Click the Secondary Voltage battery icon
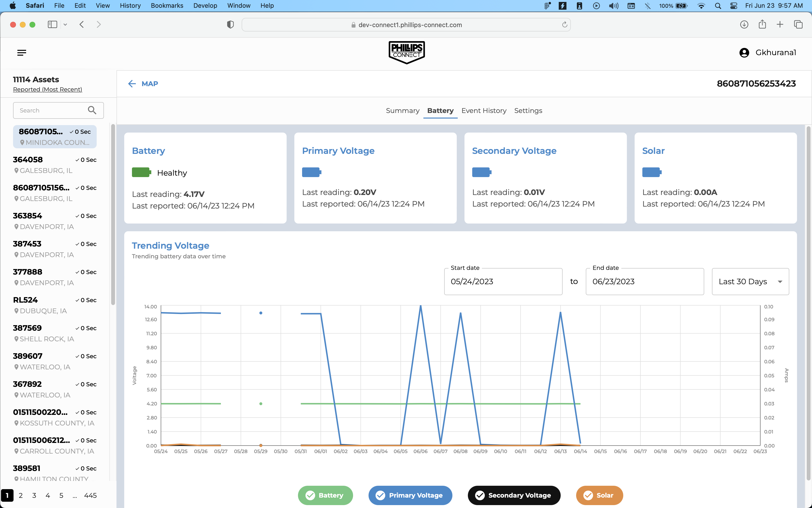The image size is (812, 508). [x=481, y=172]
